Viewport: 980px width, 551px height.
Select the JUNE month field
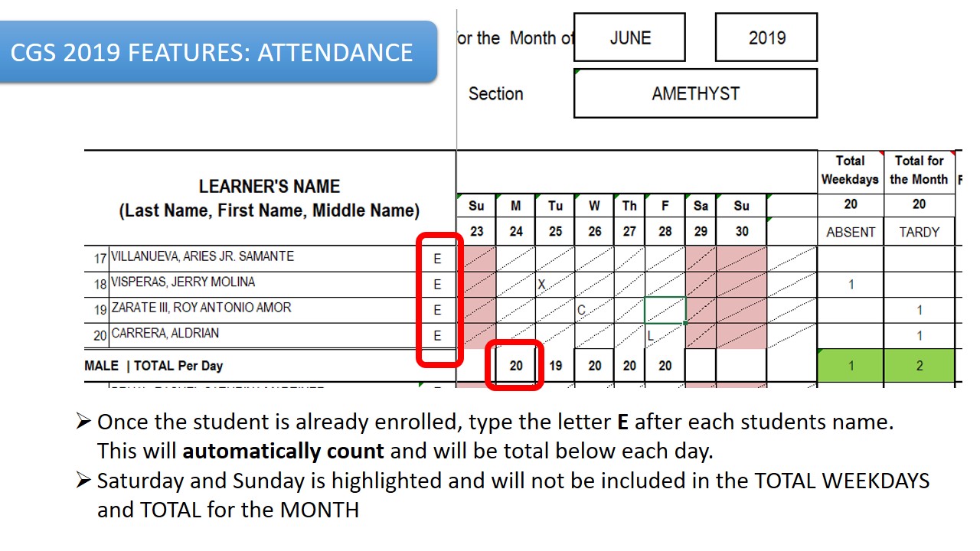click(x=629, y=37)
